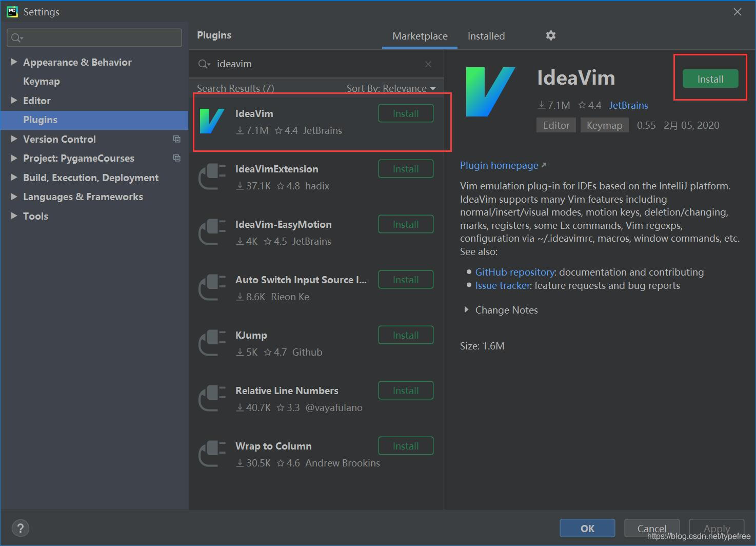Focus the ideavim plugin search field
The height and width of the screenshot is (546, 756).
[x=315, y=64]
